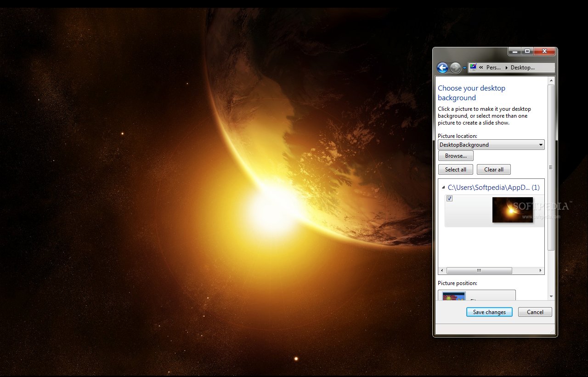Click the Clear all button
This screenshot has height=377, width=588.
pyautogui.click(x=494, y=170)
